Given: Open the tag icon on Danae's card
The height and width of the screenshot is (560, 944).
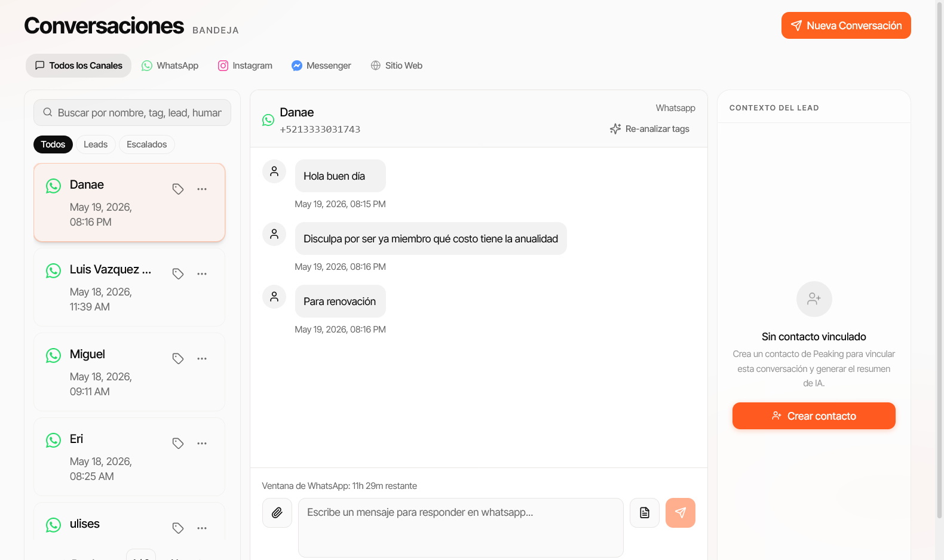Looking at the screenshot, I should coord(178,189).
